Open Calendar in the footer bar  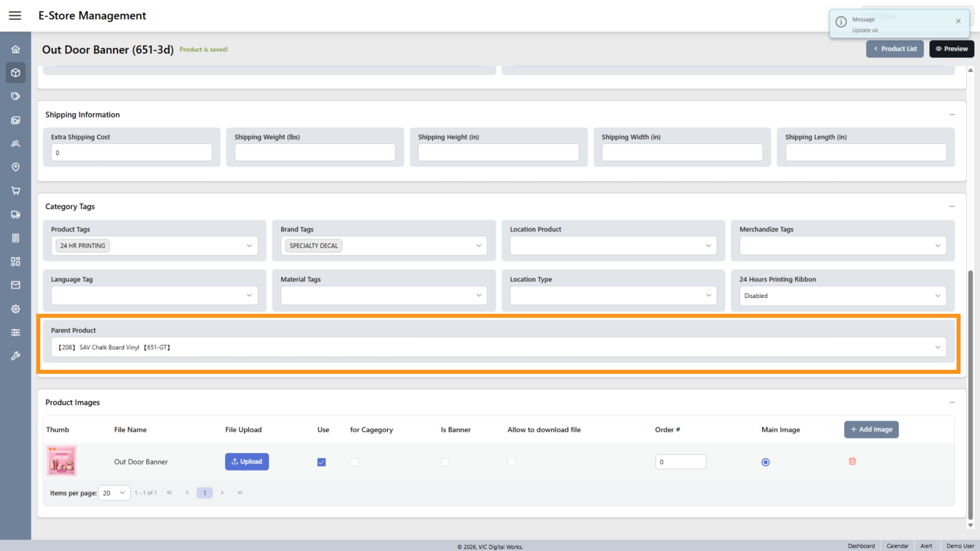897,546
